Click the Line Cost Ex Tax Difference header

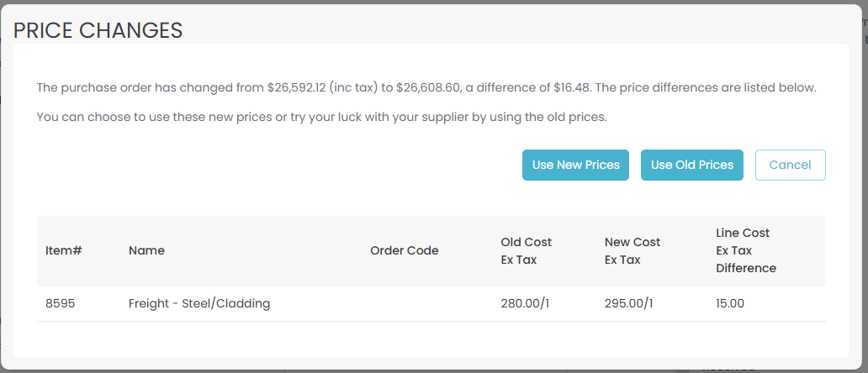coord(745,250)
